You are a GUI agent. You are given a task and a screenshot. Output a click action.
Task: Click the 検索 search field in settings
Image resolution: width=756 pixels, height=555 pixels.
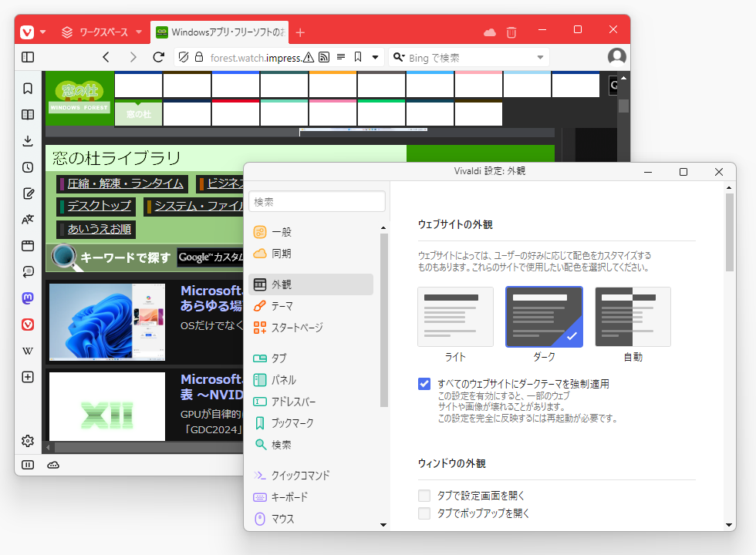pyautogui.click(x=316, y=200)
